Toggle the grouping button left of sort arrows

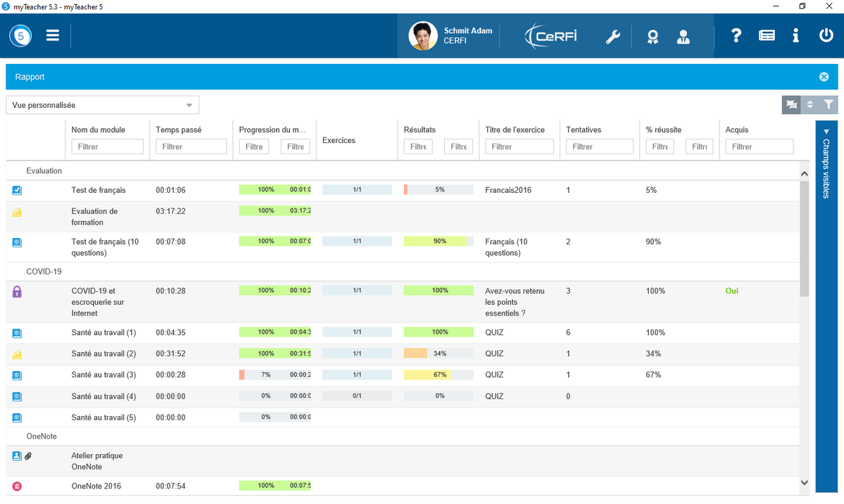tap(791, 104)
